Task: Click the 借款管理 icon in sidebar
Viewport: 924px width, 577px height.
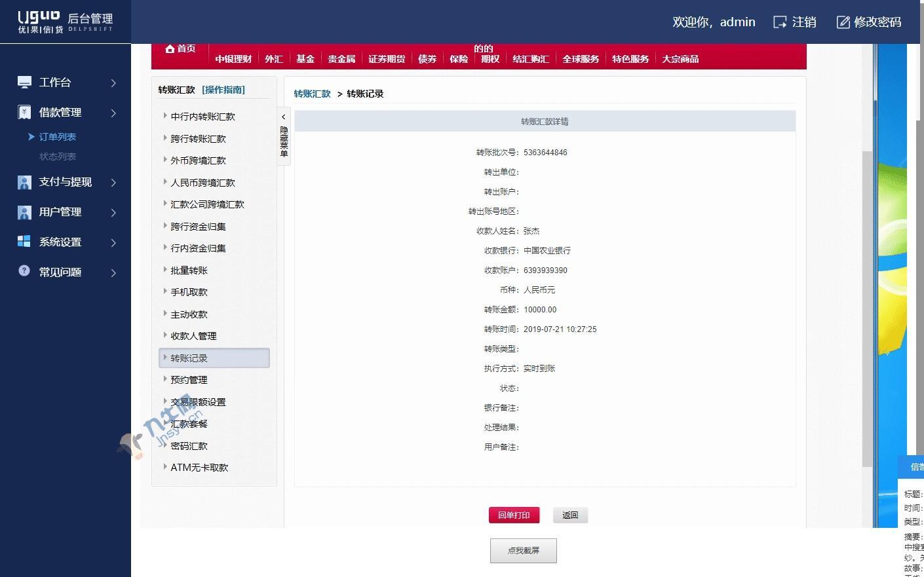Action: (24, 113)
